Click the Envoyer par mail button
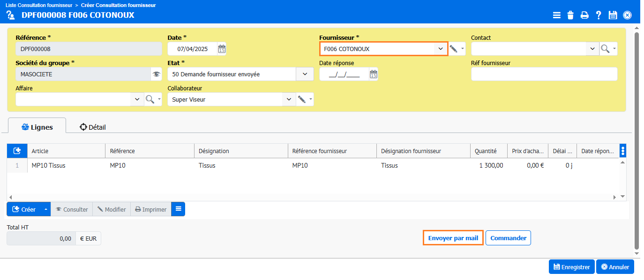The image size is (644, 280). point(453,238)
